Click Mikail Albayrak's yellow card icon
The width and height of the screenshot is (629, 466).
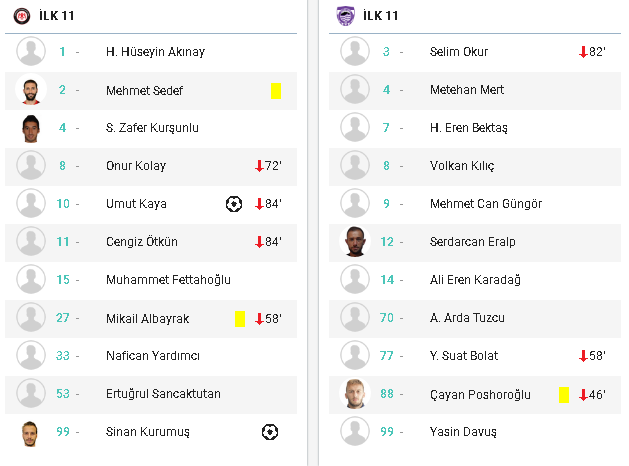240,319
